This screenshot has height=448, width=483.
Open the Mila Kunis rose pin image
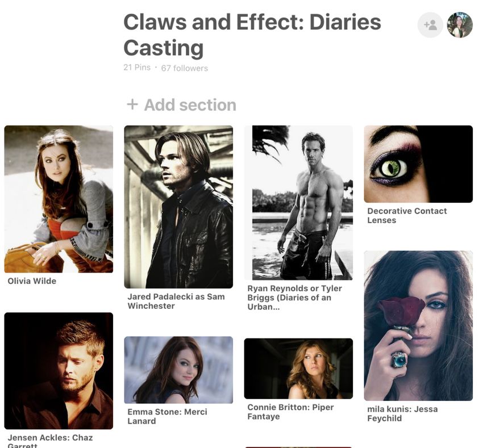tap(418, 326)
